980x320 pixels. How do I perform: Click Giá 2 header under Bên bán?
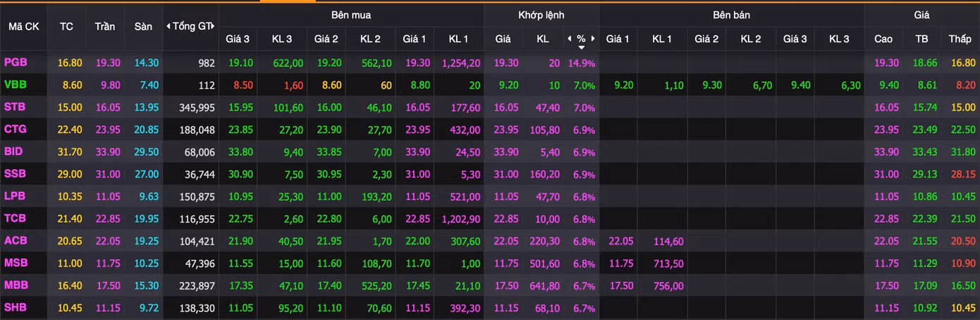(706, 39)
